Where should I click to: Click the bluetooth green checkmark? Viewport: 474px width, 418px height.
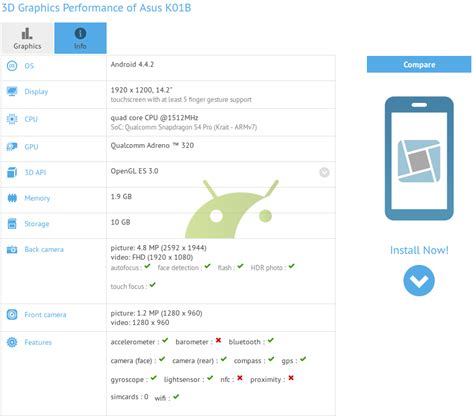(271, 340)
